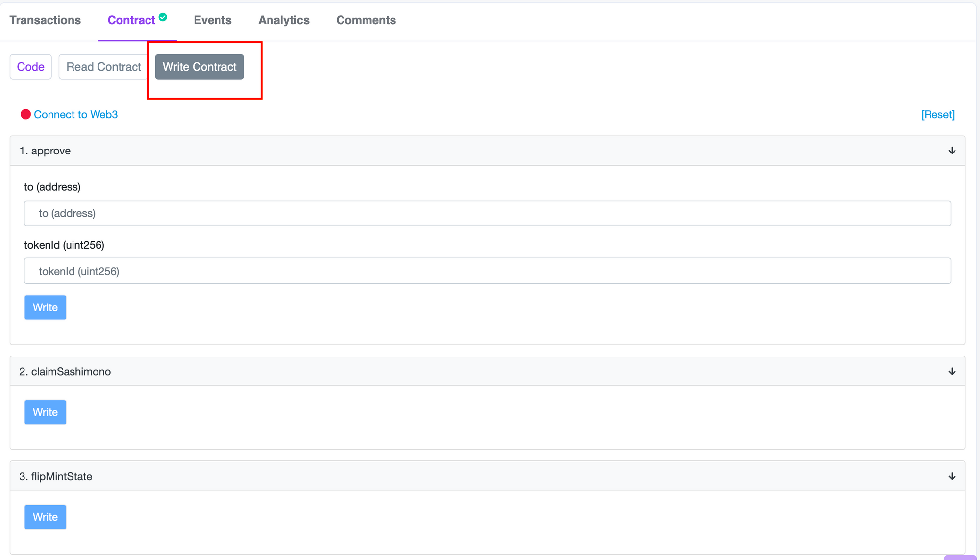The image size is (980, 560).
Task: View the Comments tab
Action: 366,20
